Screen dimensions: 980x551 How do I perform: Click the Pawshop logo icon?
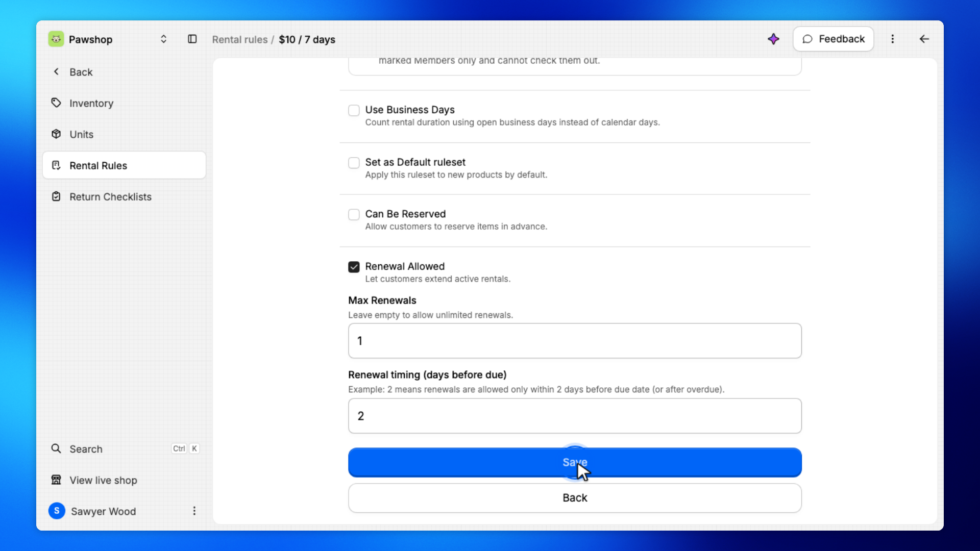point(56,39)
